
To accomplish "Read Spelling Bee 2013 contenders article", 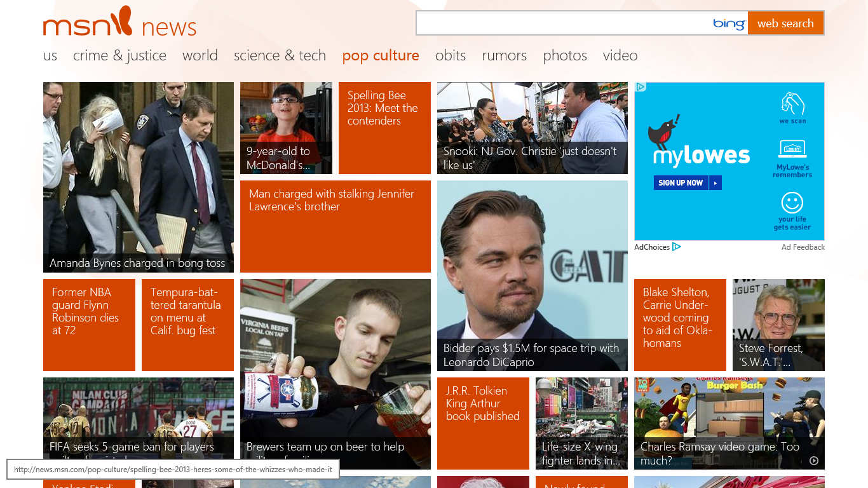I will click(384, 128).
